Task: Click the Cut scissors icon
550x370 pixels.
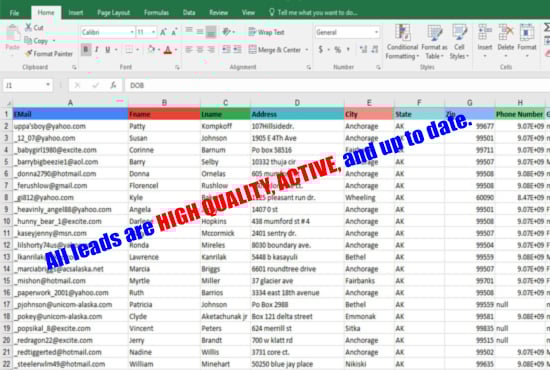Action: pos(28,27)
